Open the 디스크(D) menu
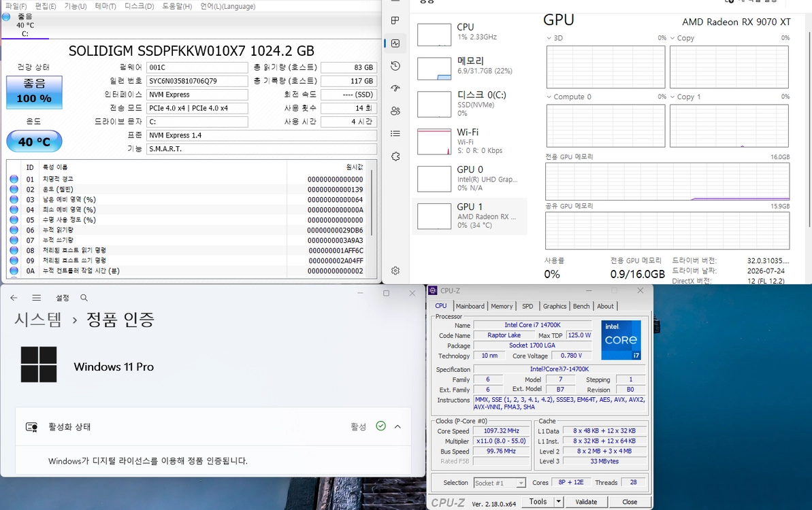812x510 pixels. (140, 6)
